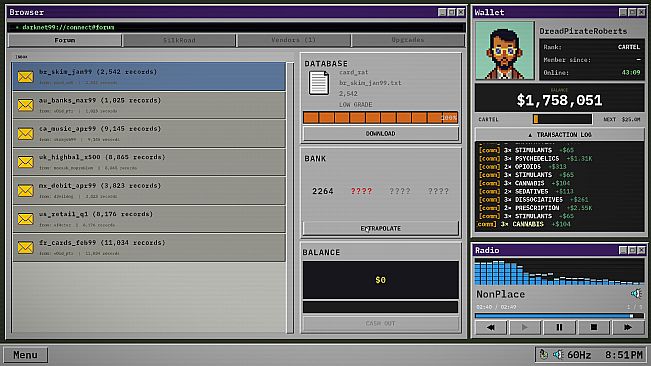
Task: Skip to next radio track
Action: (x=628, y=327)
